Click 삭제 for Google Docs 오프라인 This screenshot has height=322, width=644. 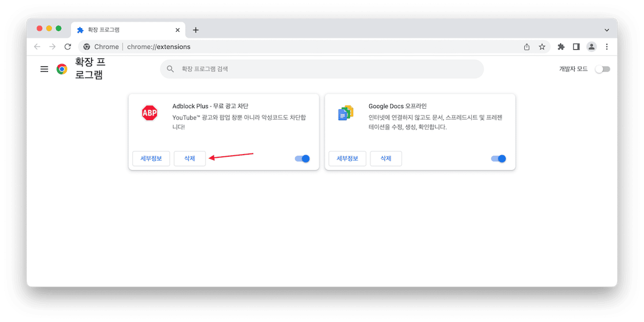[x=386, y=158]
